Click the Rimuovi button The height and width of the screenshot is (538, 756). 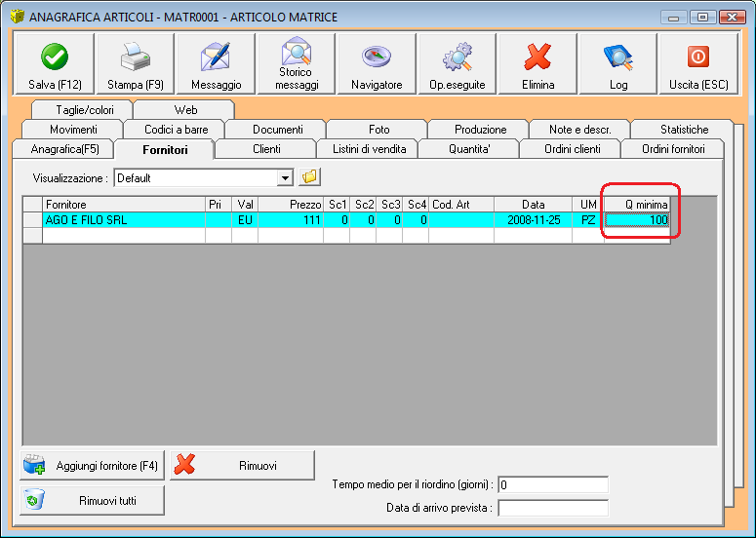point(242,465)
